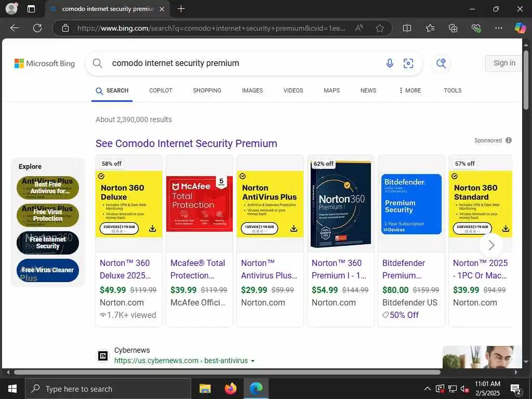Click the Microsoft Bing logo
This screenshot has height=399, width=532.
(x=45, y=63)
